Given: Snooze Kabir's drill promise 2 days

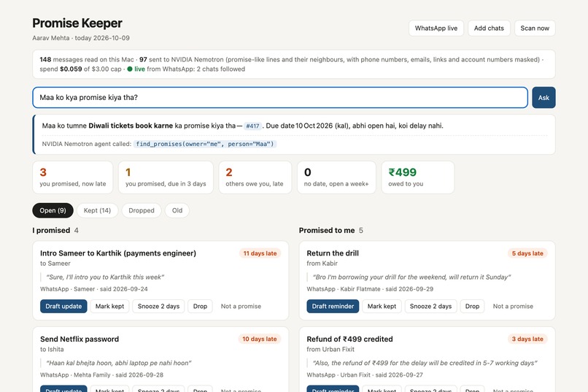Looking at the screenshot, I should [430, 306].
